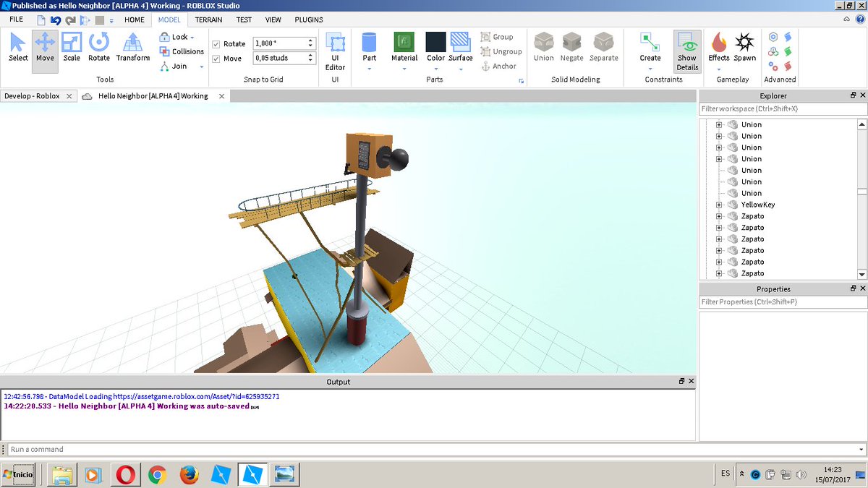Click the Inicio start button
The image size is (868, 488).
click(17, 474)
